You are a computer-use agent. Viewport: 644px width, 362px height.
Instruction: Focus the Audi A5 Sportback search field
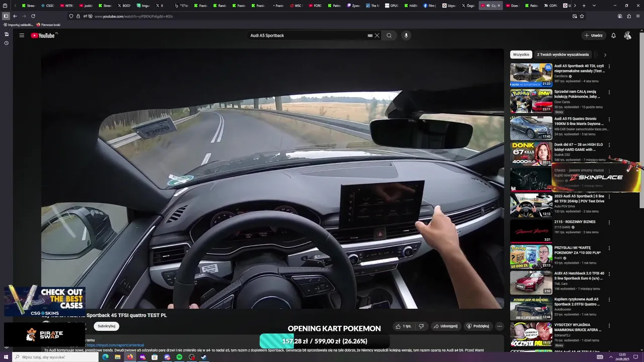tap(307, 36)
